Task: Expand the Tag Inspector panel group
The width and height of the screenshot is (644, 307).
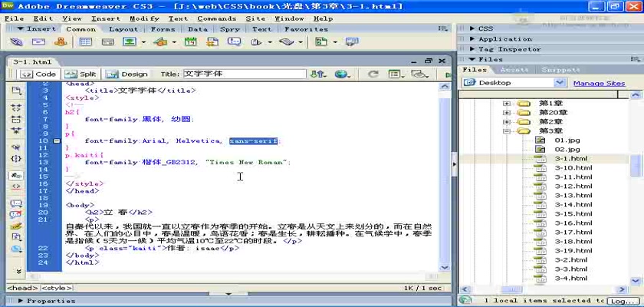Action: [x=473, y=49]
